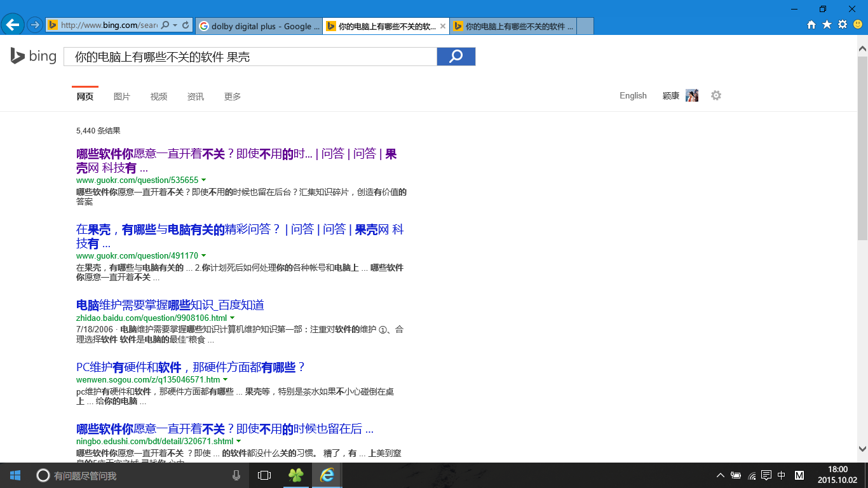Image resolution: width=868 pixels, height=488 pixels.
Task: Click the M icon in the system tray
Action: [x=800, y=475]
